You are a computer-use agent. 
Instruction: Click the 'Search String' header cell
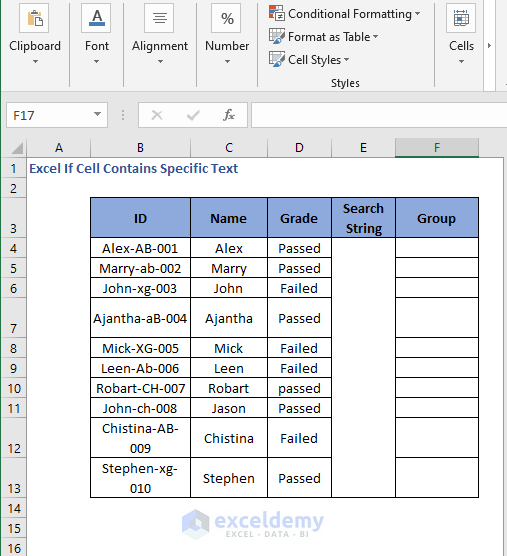click(363, 218)
